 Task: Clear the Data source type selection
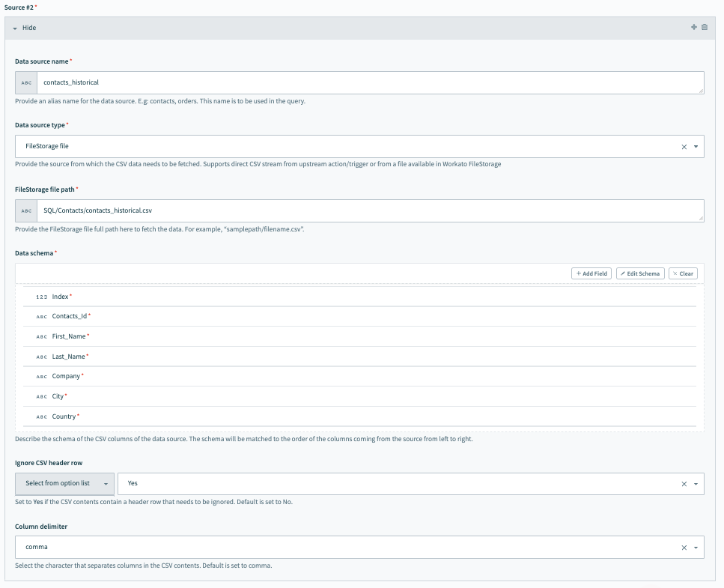click(684, 147)
